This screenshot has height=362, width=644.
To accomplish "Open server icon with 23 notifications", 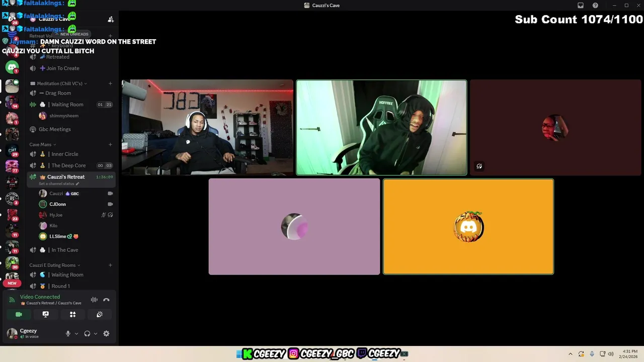I will point(12,215).
